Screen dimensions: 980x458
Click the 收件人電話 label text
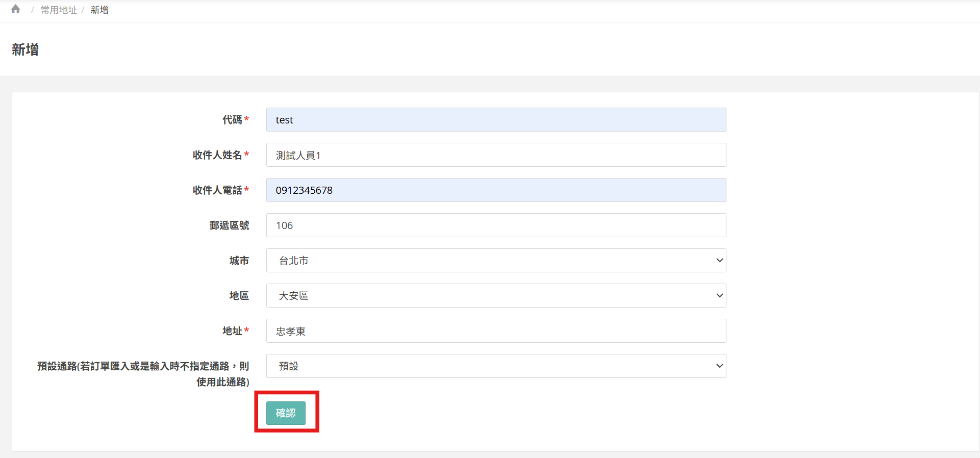tap(217, 190)
